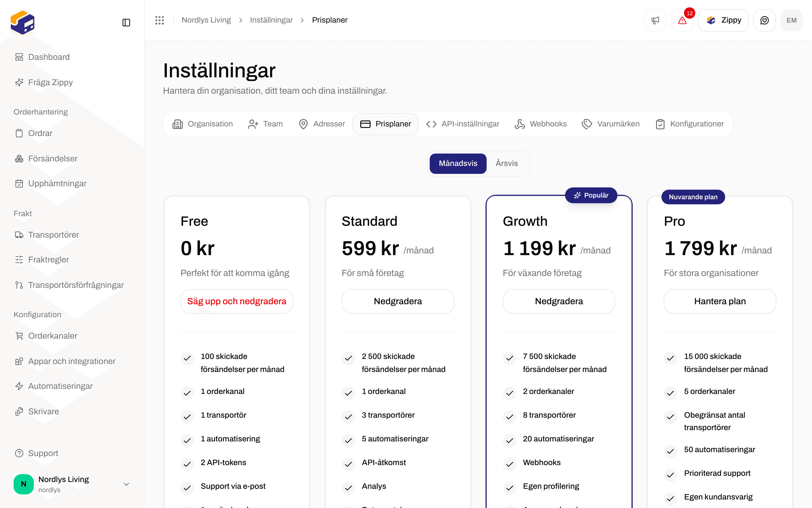This screenshot has height=508, width=812.
Task: Click the Nuvarande plan badge
Action: 693,197
